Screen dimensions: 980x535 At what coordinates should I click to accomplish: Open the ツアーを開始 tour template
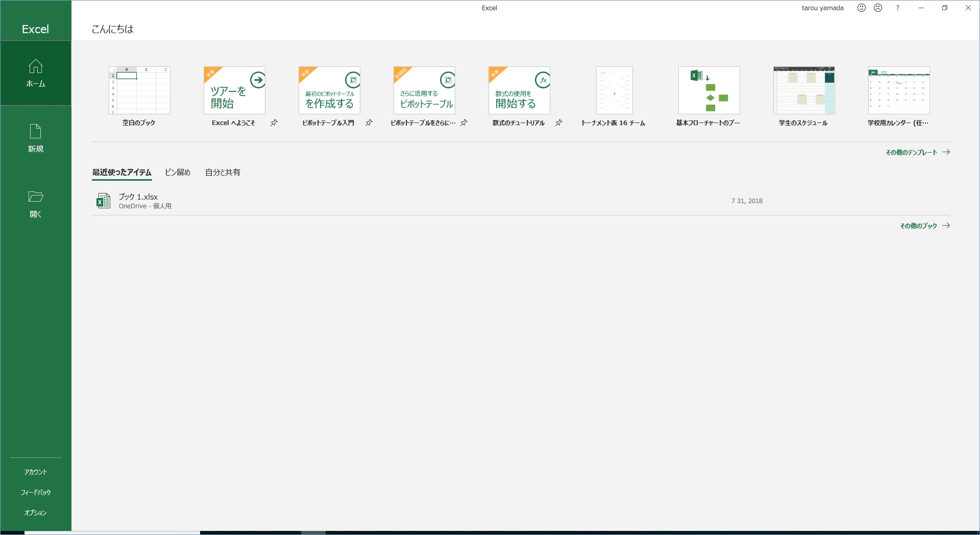tap(234, 90)
